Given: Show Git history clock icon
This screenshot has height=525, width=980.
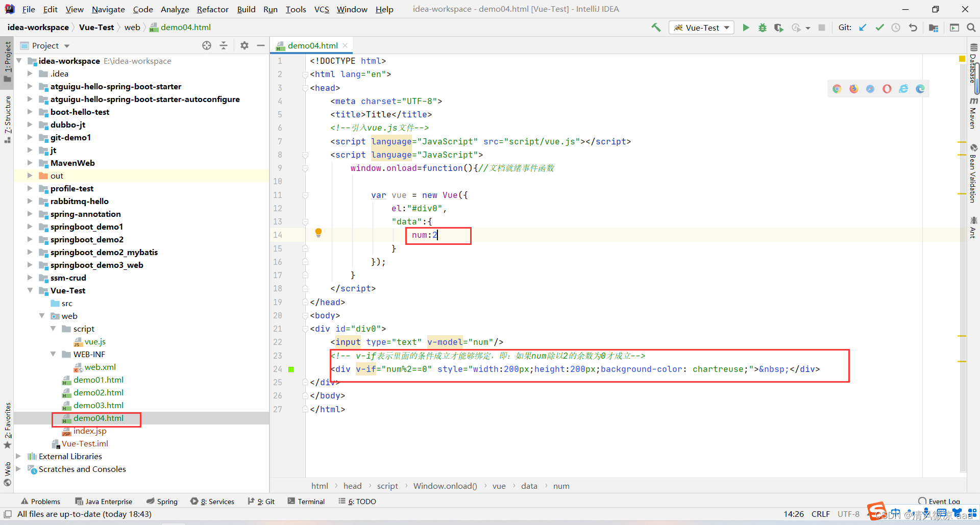Looking at the screenshot, I should coord(896,28).
